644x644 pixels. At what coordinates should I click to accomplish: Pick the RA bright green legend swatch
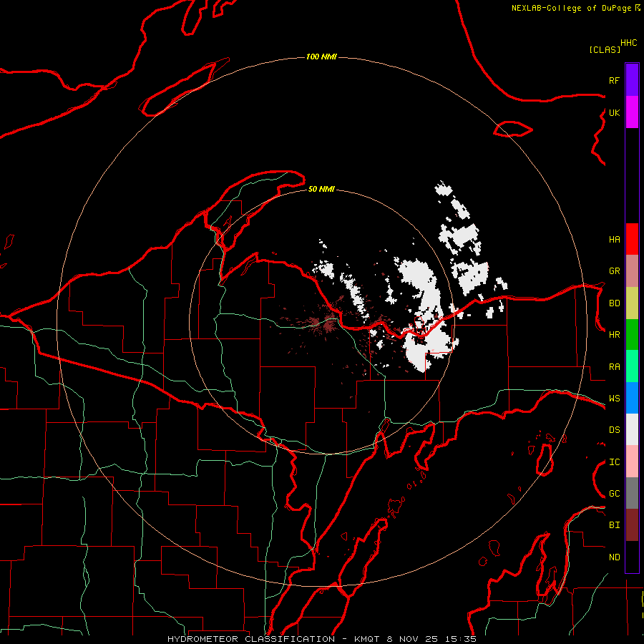click(x=632, y=366)
